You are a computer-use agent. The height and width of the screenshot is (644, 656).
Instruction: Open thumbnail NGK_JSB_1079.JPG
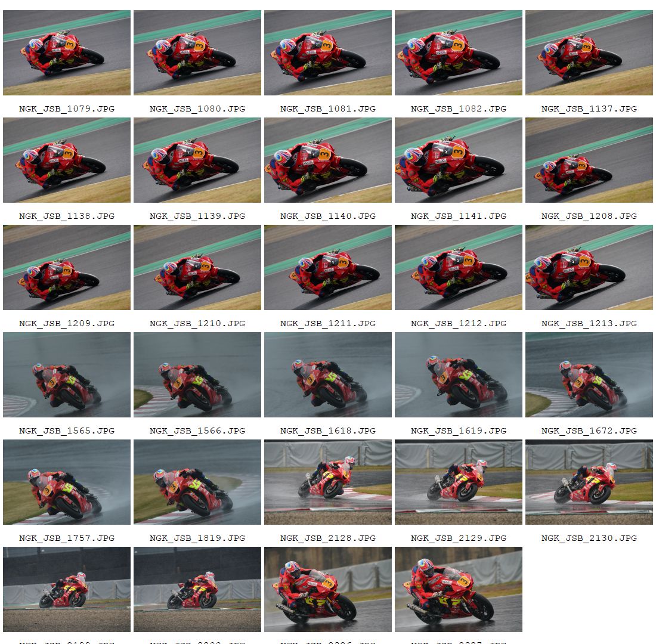pos(67,52)
